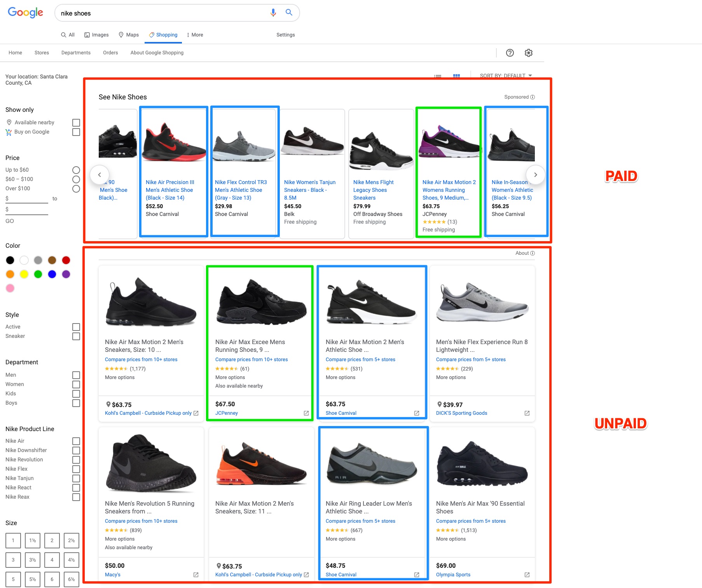This screenshot has width=702, height=588.
Task: Advance carousel with next arrow
Action: (535, 175)
